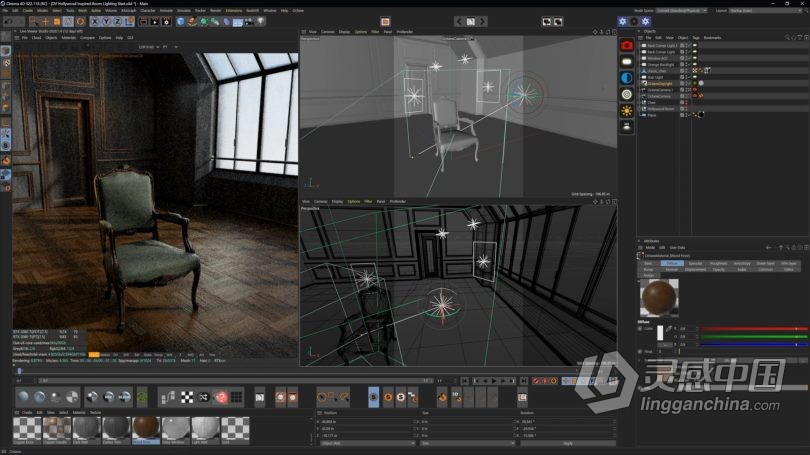This screenshot has width=810, height=455.
Task: Select the Wood Floor material thumbnail
Action: (x=146, y=429)
